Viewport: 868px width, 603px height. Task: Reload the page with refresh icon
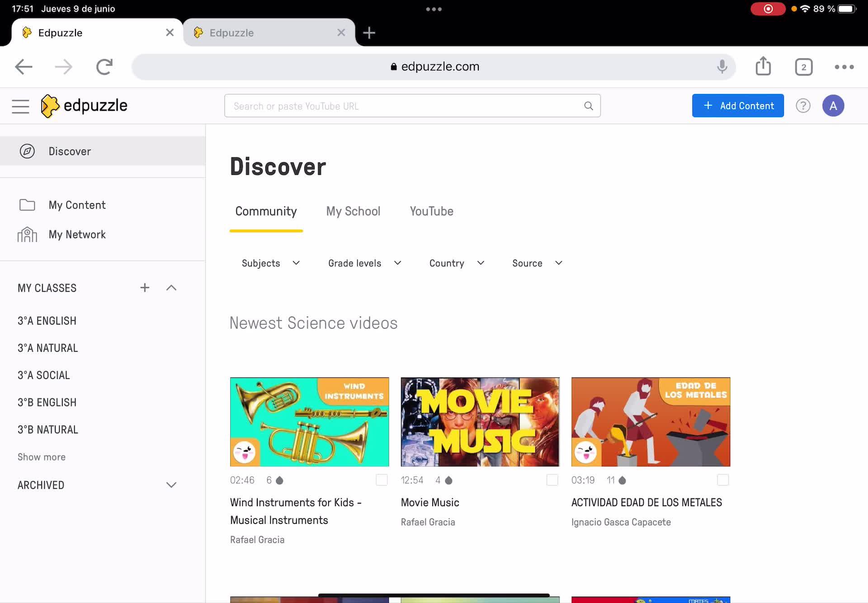coord(104,67)
